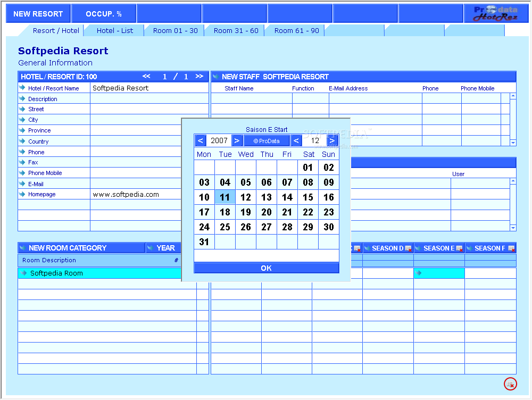Click the Description input field
532x400 pixels.
point(149,99)
